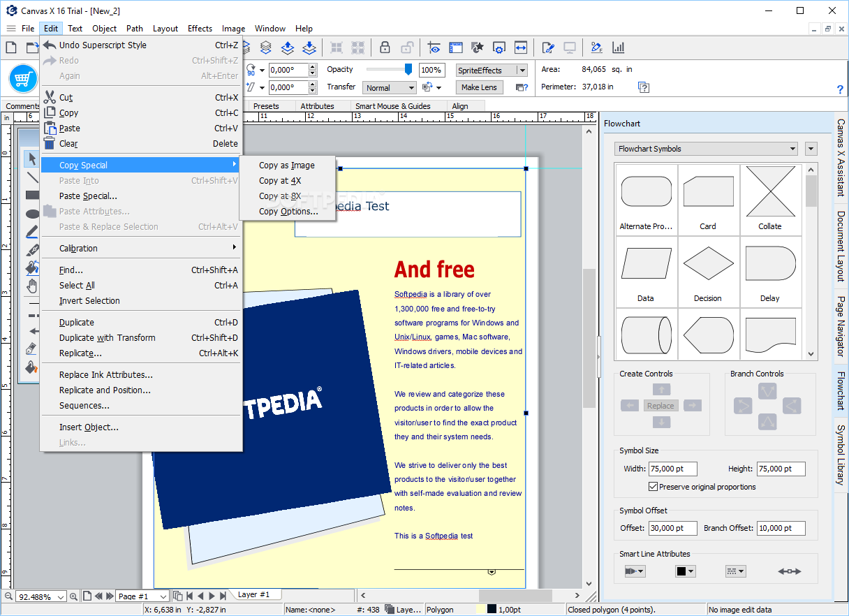Screen dimensions: 849x616
Task: Go to next page arrow in page navigator
Action: click(x=109, y=596)
